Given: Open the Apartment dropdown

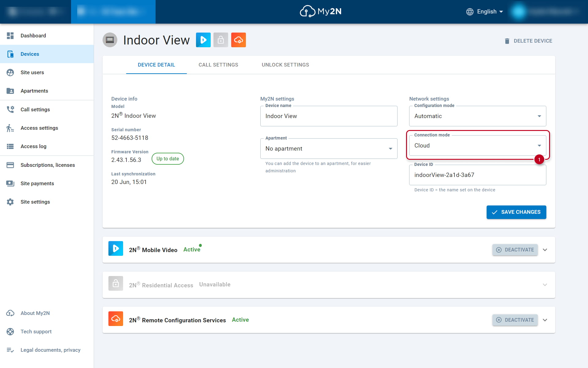Looking at the screenshot, I should 329,148.
